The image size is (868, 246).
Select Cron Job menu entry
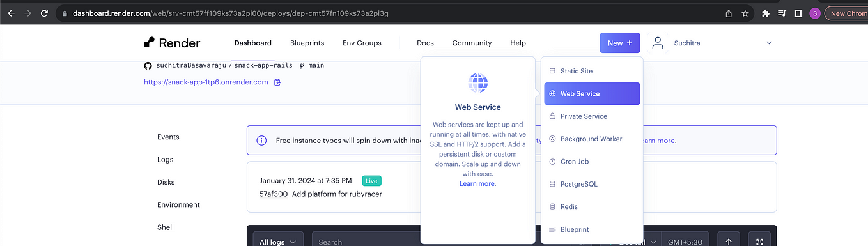pyautogui.click(x=592, y=161)
